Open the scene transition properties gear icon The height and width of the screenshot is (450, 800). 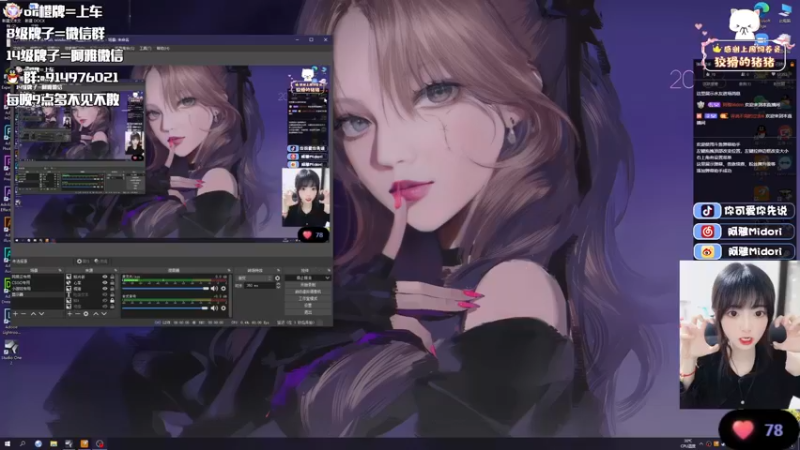pyautogui.click(x=278, y=278)
